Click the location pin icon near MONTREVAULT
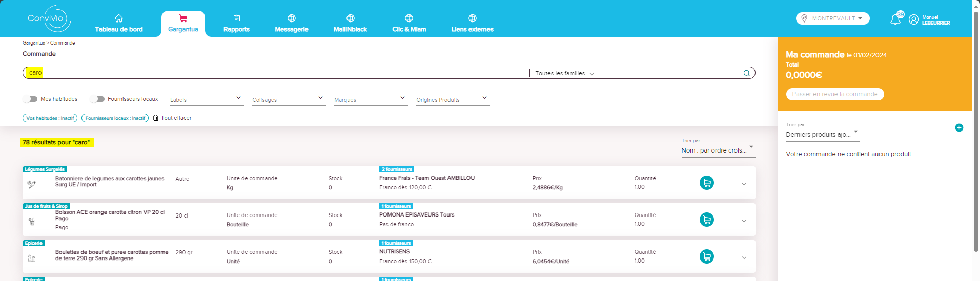 [x=804, y=18]
